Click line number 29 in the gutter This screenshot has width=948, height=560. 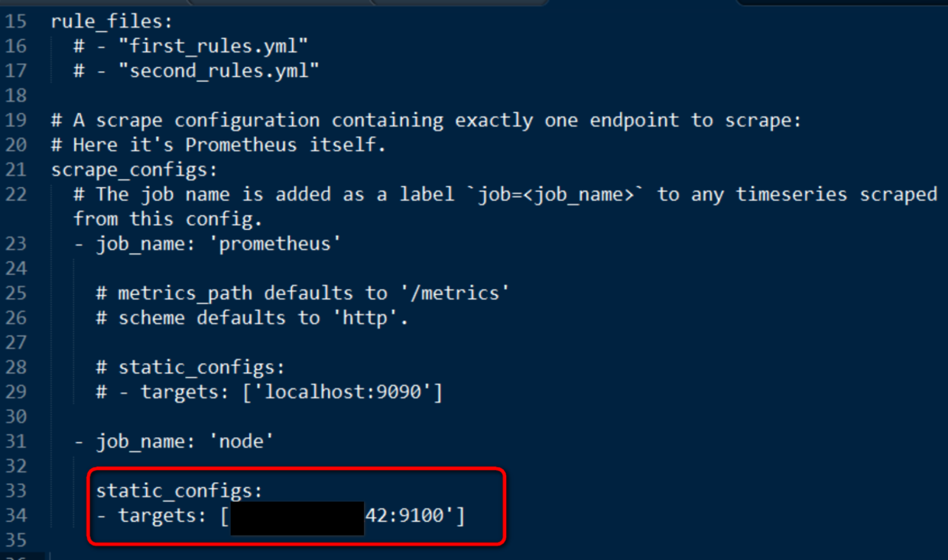pyautogui.click(x=16, y=392)
